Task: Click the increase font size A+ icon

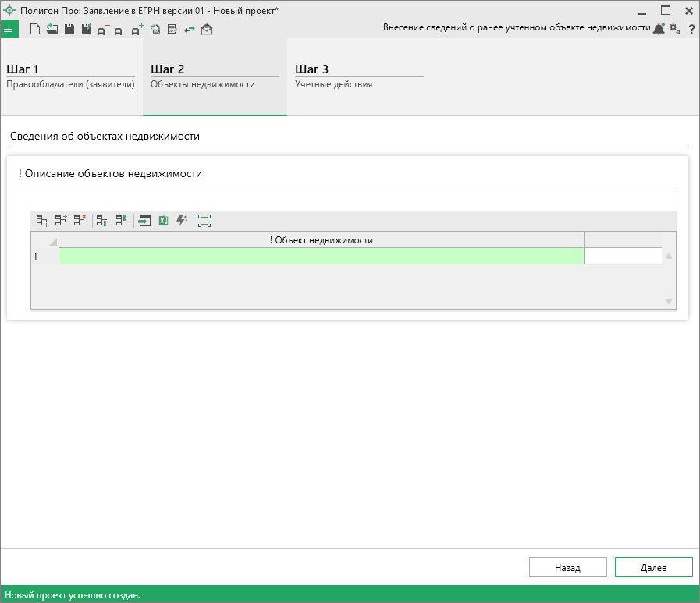Action: pyautogui.click(x=137, y=29)
